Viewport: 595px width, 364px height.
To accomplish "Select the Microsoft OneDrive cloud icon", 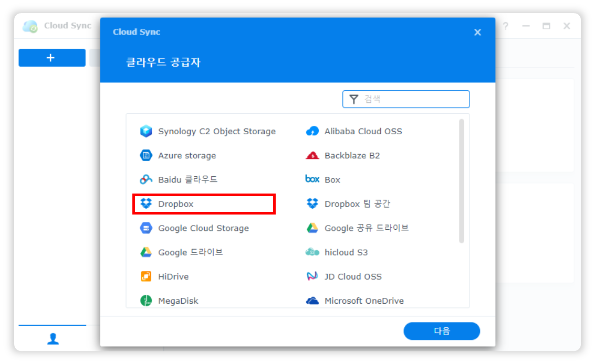I will click(x=312, y=301).
